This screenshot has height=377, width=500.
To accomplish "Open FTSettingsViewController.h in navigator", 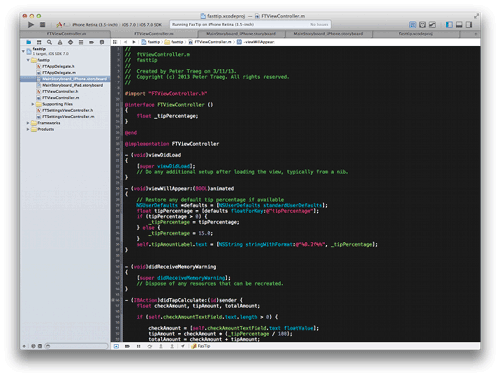I will 65,110.
